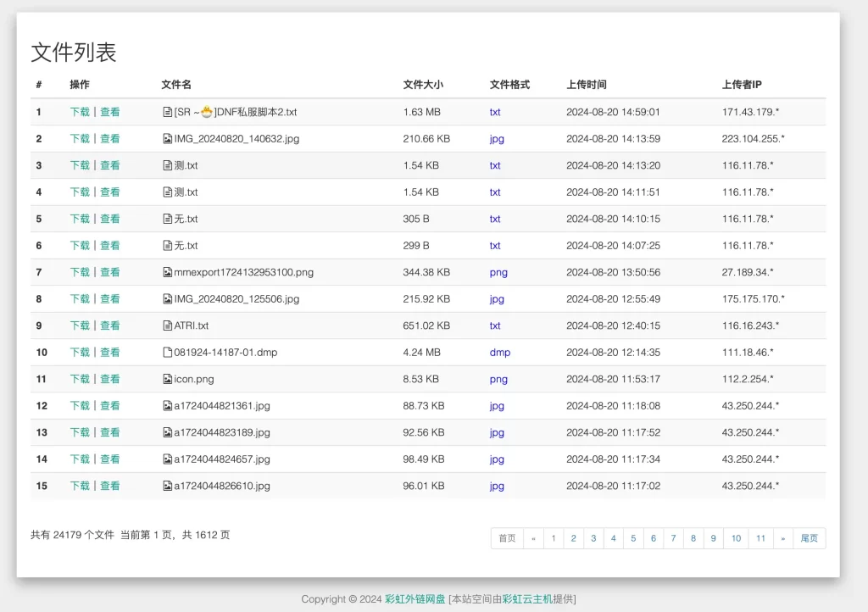Click the text file icon beside ATRI.txt

point(167,325)
